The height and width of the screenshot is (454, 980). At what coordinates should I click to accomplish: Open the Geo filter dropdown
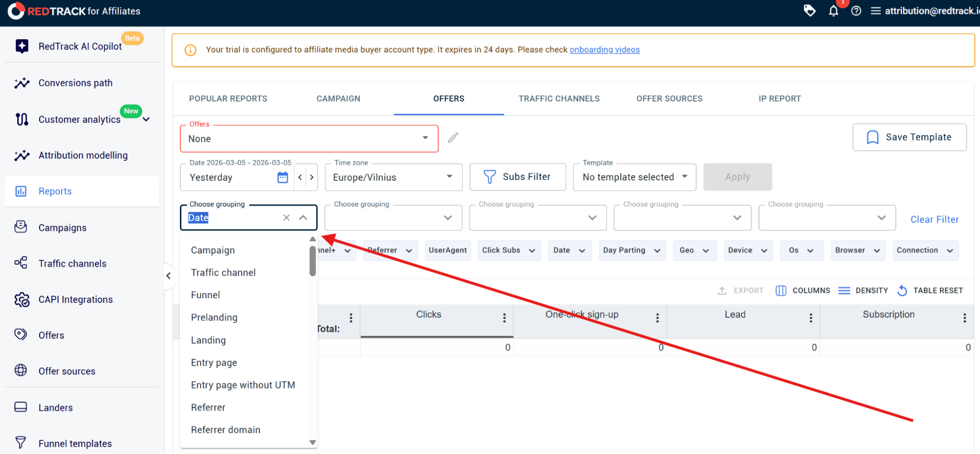(x=695, y=251)
